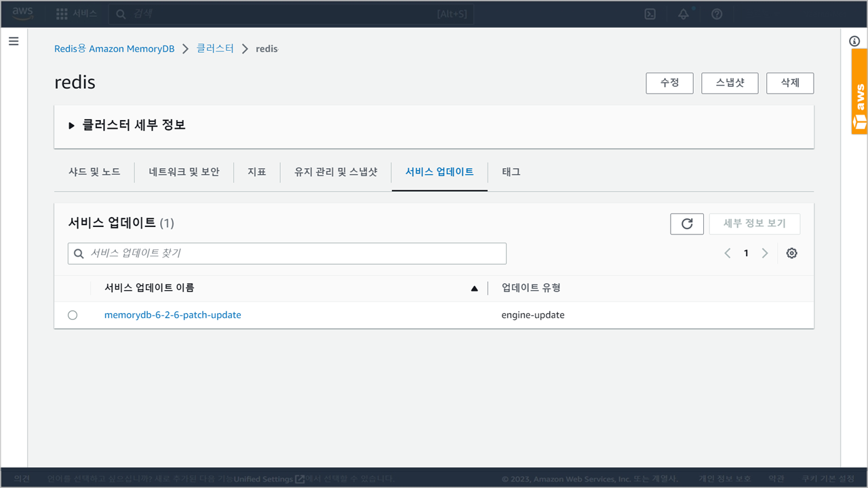Click the engine-update cell
This screenshot has width=868, height=488.
tap(533, 315)
